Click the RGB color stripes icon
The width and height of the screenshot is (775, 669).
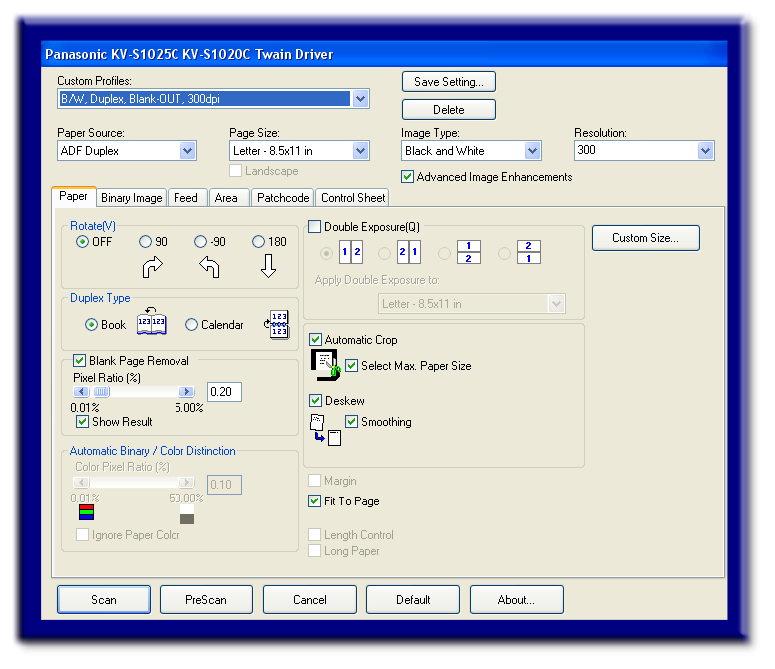(86, 512)
